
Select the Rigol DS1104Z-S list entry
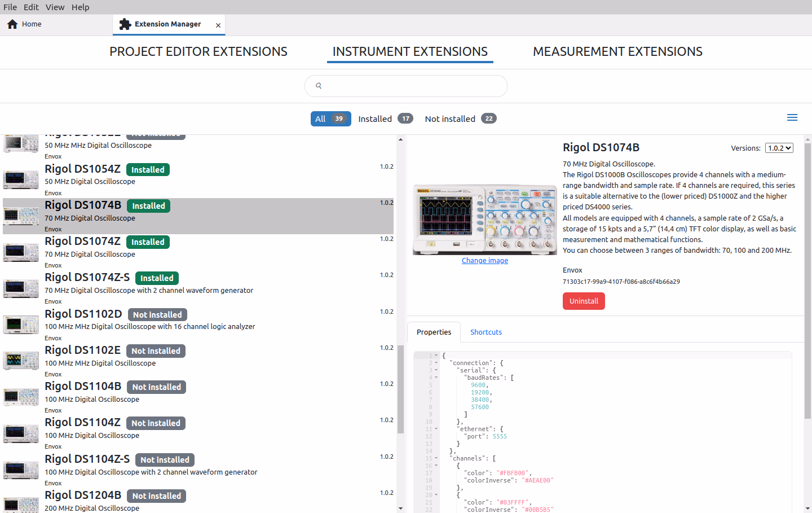coord(198,470)
